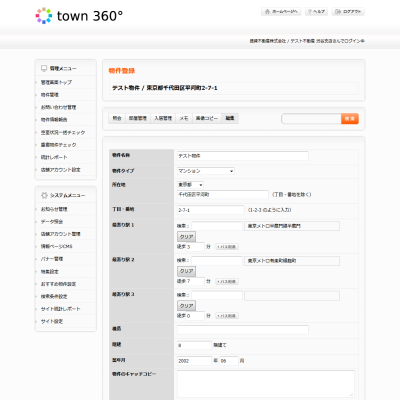400x400 pixels.
Task: Open 物件管理 in the sidebar
Action: [50, 95]
